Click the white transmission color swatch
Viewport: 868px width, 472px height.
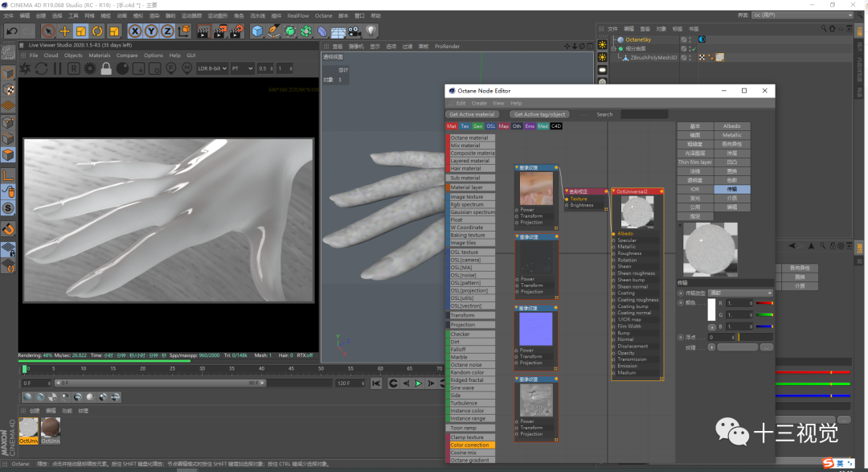coord(711,310)
